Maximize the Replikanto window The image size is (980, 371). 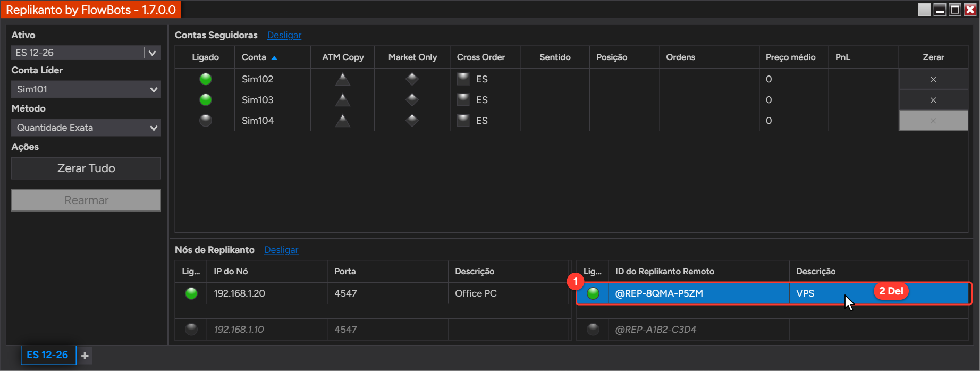pos(955,10)
